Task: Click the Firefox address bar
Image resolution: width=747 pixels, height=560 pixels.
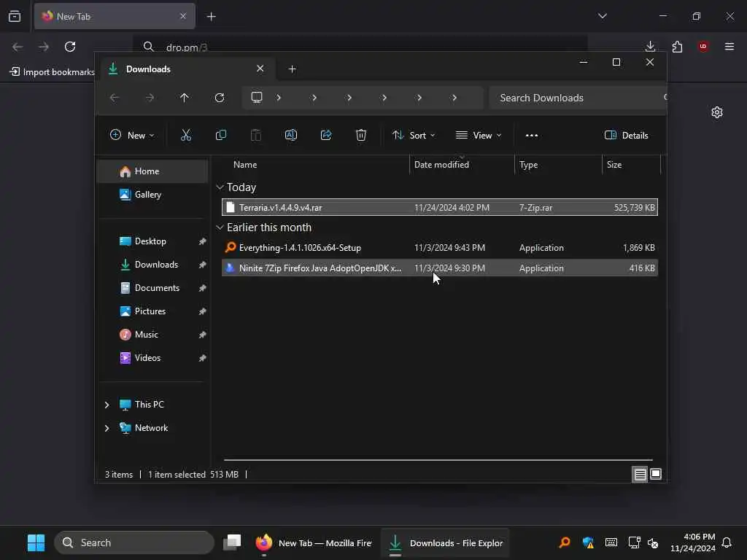Action: point(360,47)
